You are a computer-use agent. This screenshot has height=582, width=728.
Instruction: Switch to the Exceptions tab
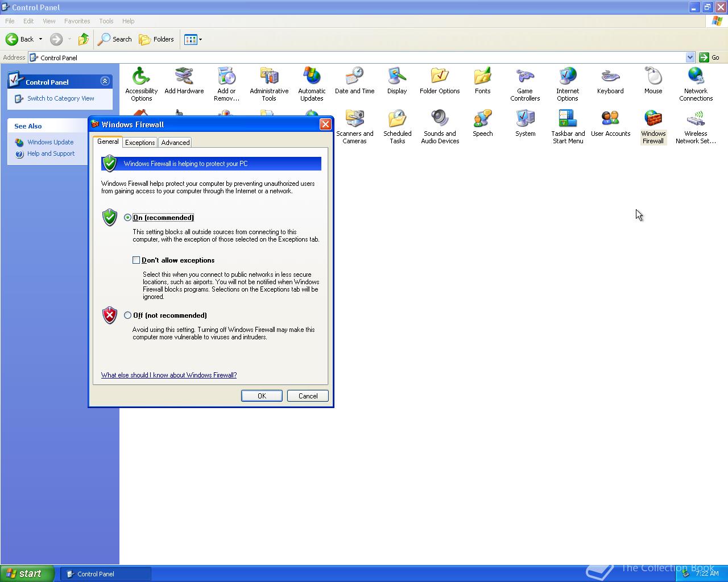[140, 143]
